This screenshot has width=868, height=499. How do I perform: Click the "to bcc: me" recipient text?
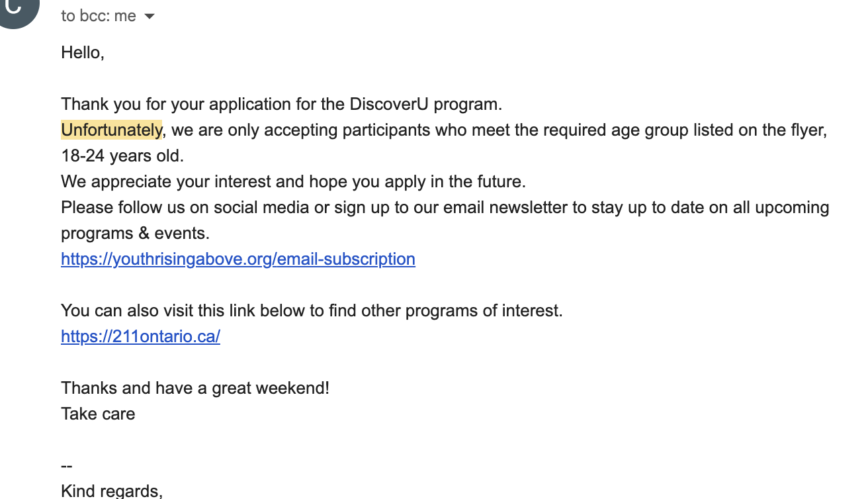point(99,16)
